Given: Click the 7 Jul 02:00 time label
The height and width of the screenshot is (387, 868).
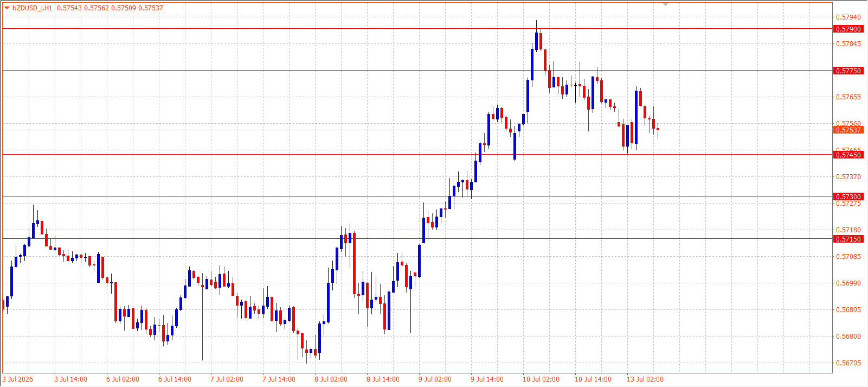Looking at the screenshot, I should (227, 379).
